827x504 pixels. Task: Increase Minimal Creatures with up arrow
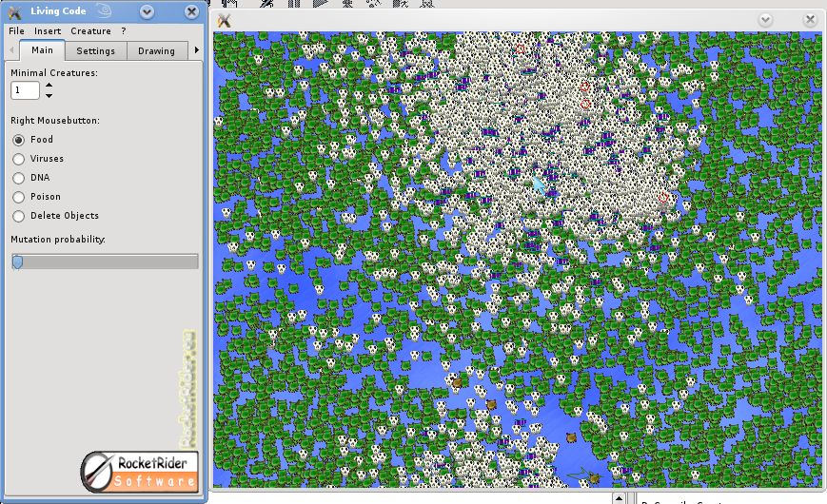[49, 85]
